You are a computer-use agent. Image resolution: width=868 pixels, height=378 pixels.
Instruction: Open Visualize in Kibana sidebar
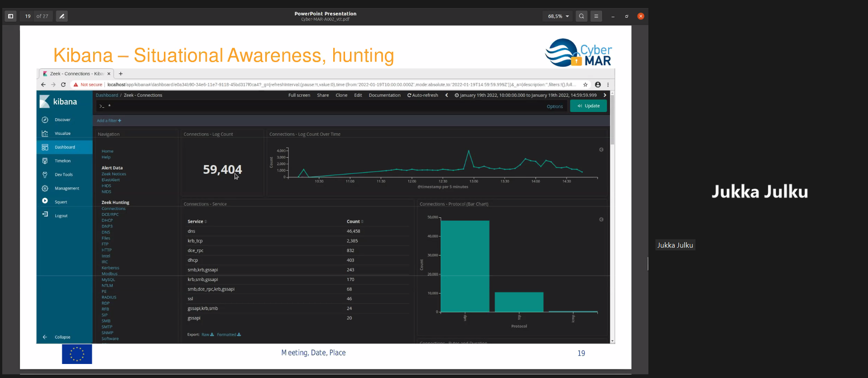(62, 134)
